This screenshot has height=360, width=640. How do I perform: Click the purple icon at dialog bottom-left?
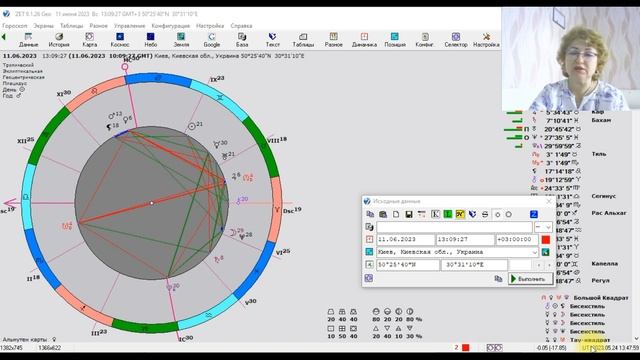click(x=369, y=278)
